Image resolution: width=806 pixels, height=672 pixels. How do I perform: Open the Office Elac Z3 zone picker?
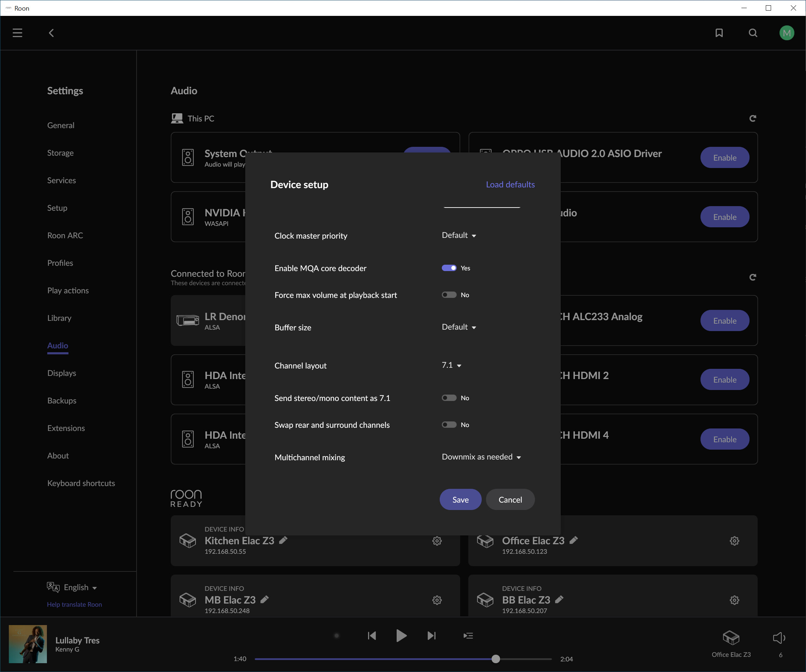point(731,644)
